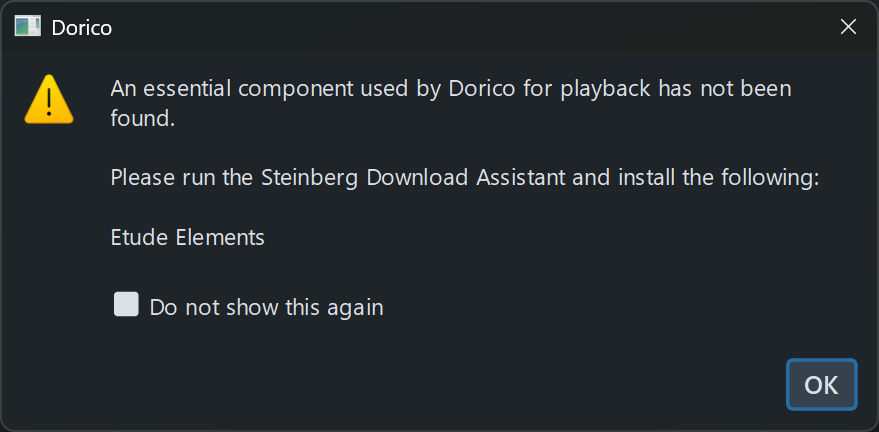Click the Dorico app icon in title bar

coord(27,27)
